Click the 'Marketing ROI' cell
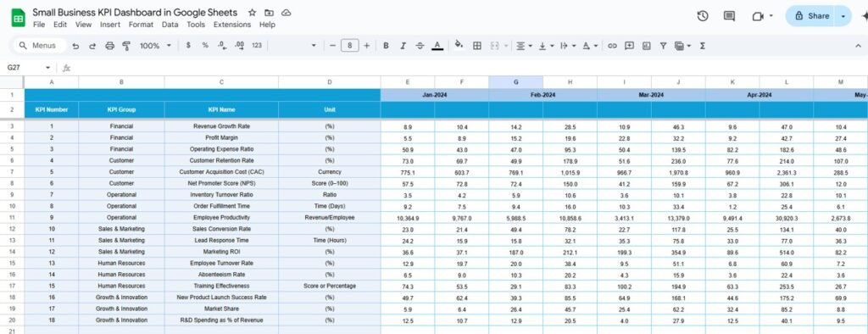This screenshot has width=868, height=334. [x=221, y=252]
